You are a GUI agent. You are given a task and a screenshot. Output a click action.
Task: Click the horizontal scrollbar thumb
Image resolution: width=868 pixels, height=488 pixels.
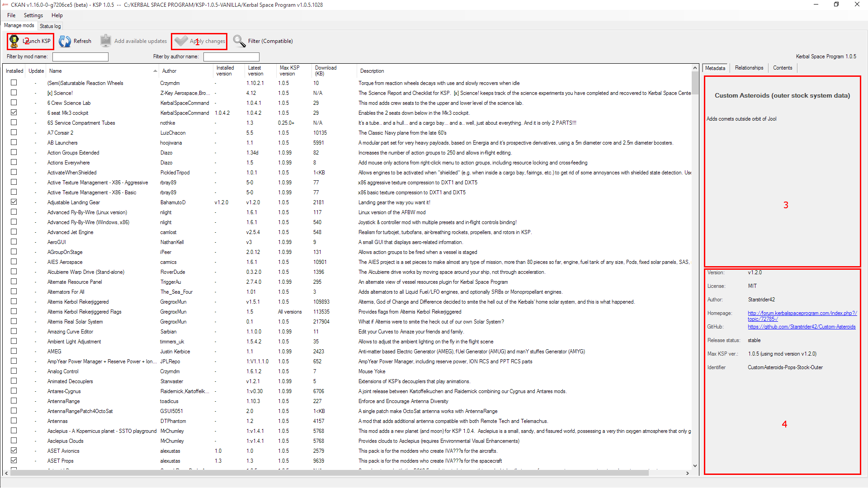[329, 473]
